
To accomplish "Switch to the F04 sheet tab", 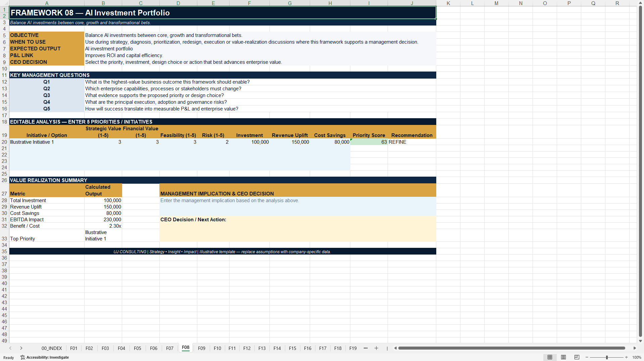I will click(x=121, y=348).
